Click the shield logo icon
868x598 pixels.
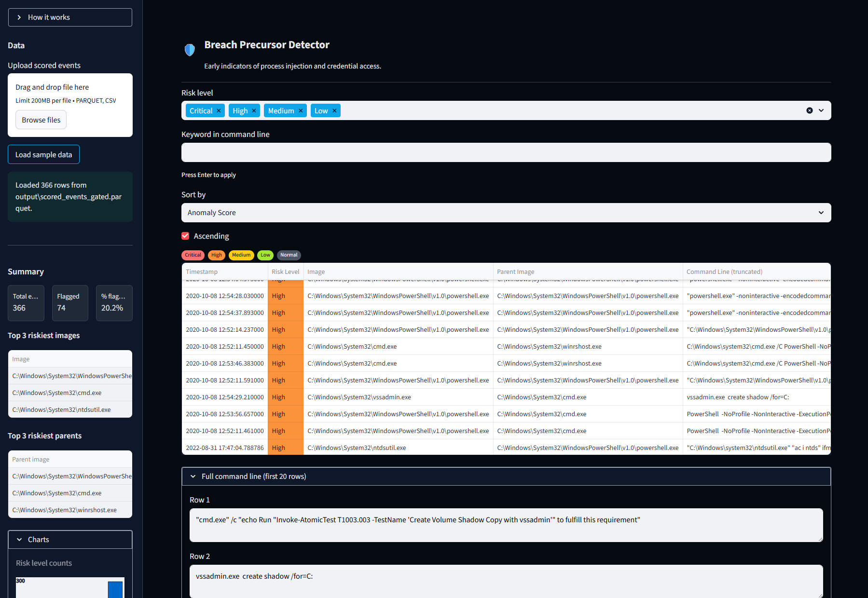tap(190, 50)
